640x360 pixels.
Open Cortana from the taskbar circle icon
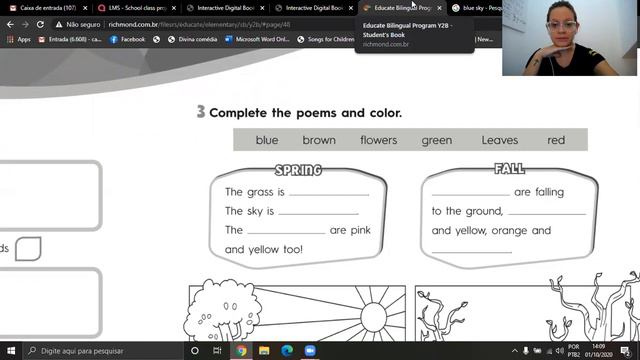(195, 351)
